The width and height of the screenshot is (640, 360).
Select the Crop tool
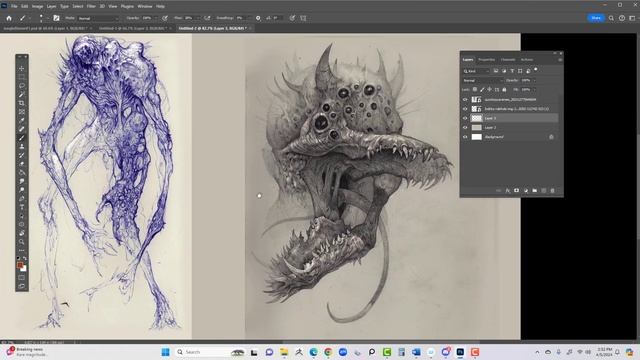[22, 103]
